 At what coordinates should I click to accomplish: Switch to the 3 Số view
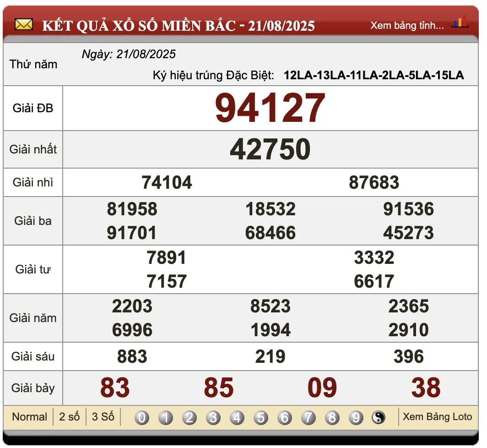click(103, 417)
